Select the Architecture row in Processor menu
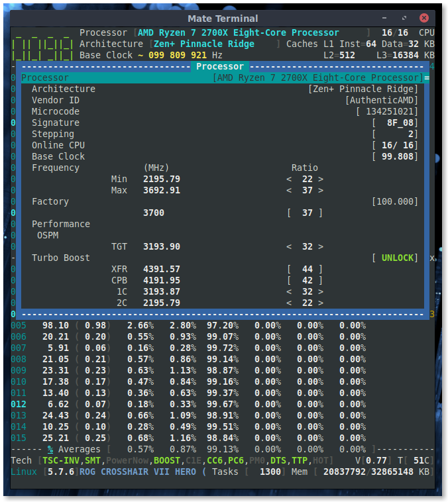Screen dimensions: 448x502 pos(223,89)
